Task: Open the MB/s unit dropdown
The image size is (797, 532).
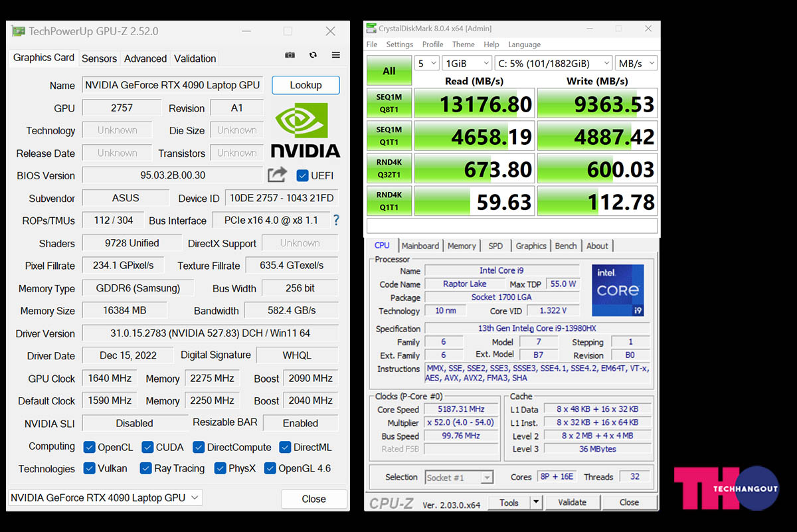Action: [636, 63]
